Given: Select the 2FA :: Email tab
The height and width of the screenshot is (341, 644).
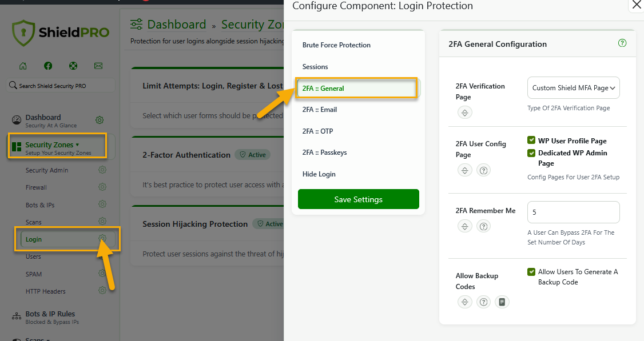Looking at the screenshot, I should click(320, 110).
